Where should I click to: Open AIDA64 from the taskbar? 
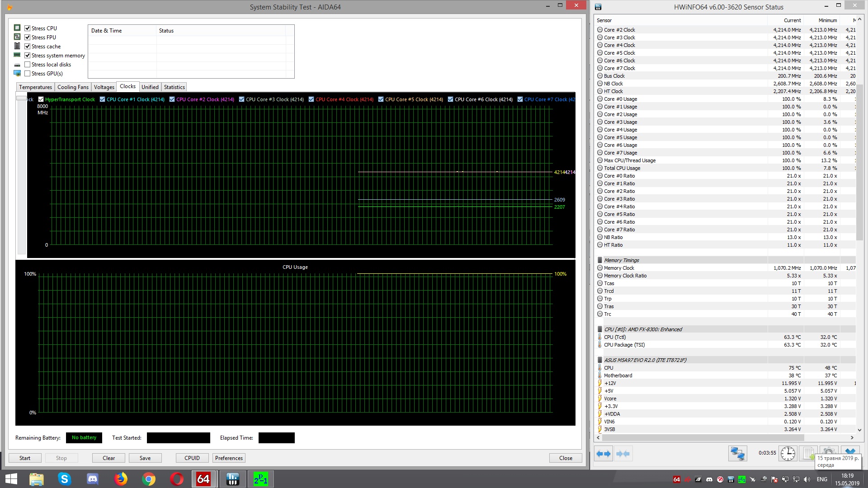(x=203, y=479)
